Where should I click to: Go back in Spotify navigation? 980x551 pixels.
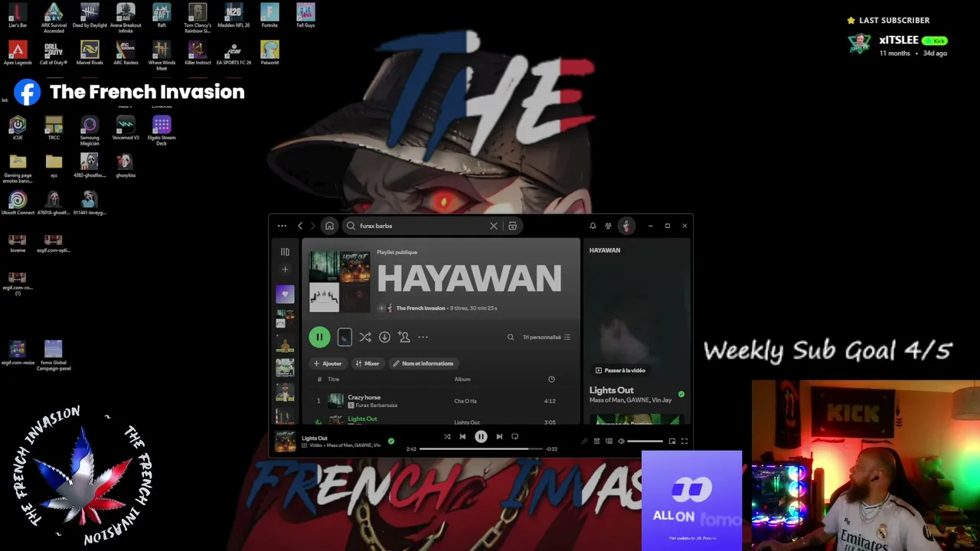pos(300,226)
